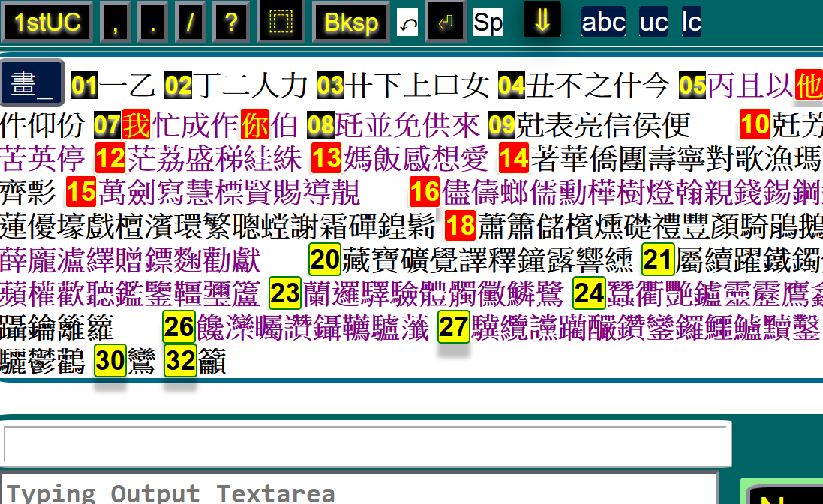The height and width of the screenshot is (504, 823).
Task: Pick the red highlighted character 你
Action: coord(254,124)
